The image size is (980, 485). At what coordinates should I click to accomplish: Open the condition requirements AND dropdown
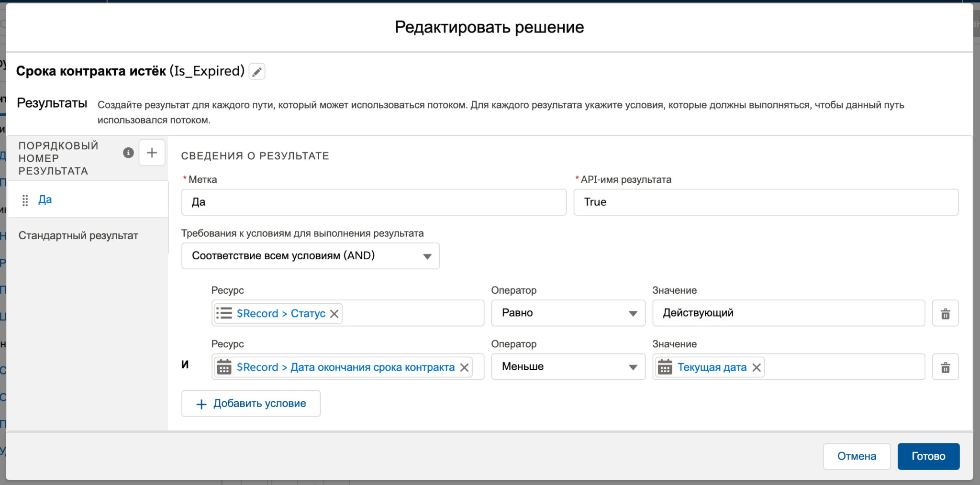tap(311, 256)
